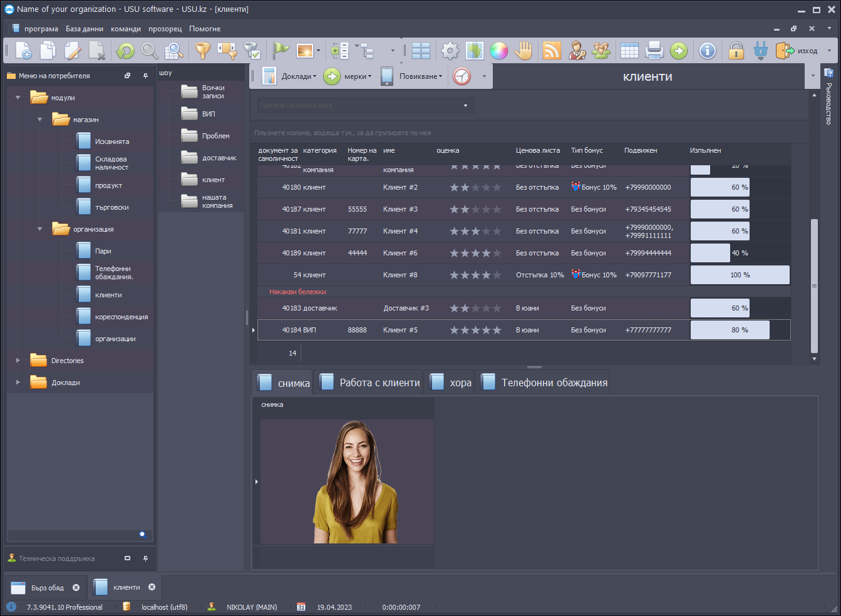Collapse the магазин tree node

click(39, 120)
